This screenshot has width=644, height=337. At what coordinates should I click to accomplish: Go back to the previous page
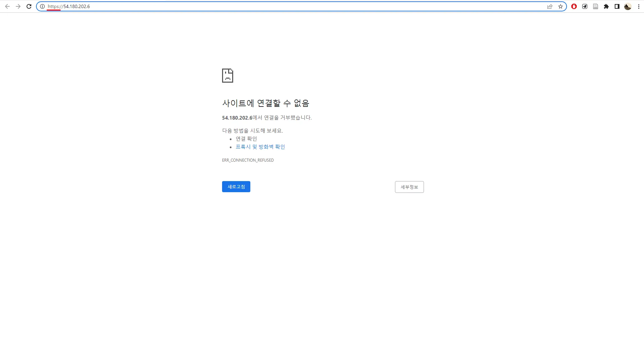(x=7, y=6)
